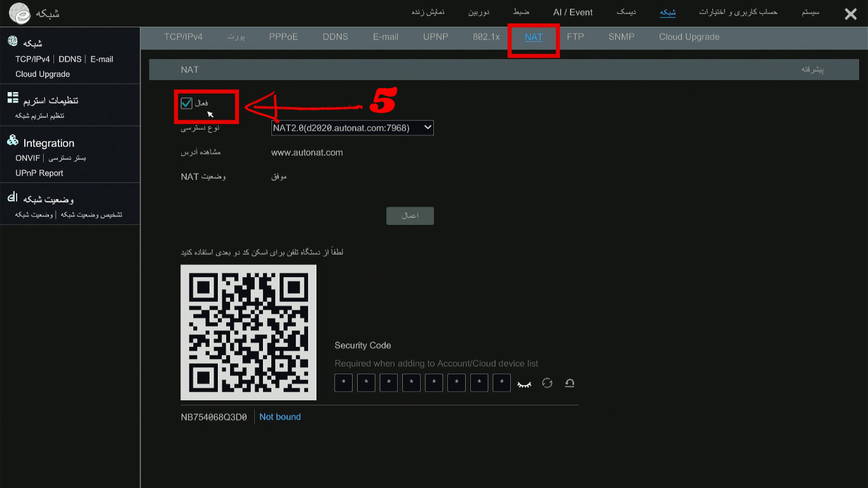Image resolution: width=868 pixels, height=488 pixels.
Task: Open دوربین in the top menu
Action: click(x=479, y=12)
